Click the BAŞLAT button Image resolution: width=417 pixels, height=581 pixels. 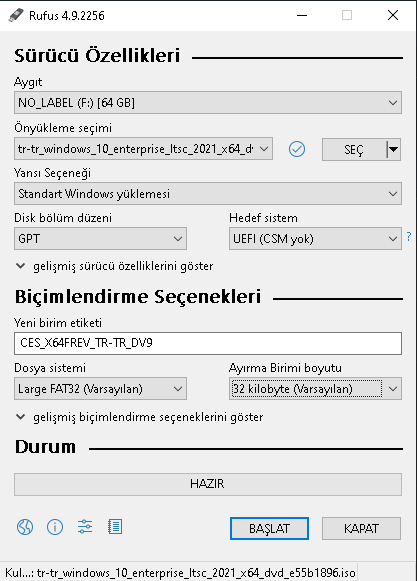click(269, 528)
